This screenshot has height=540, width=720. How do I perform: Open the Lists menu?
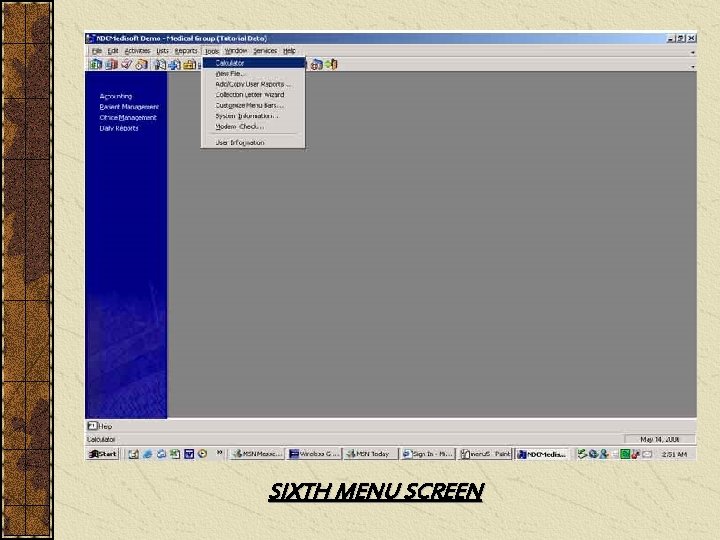point(162,51)
